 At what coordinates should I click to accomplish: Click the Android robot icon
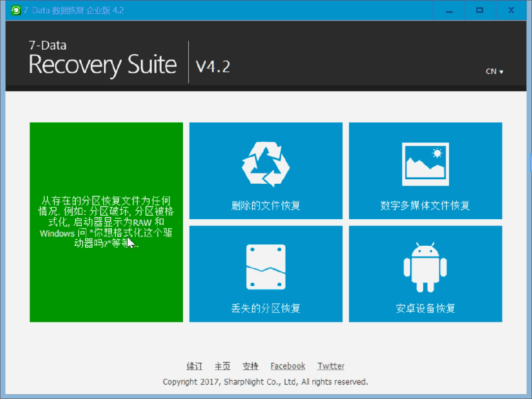(425, 267)
